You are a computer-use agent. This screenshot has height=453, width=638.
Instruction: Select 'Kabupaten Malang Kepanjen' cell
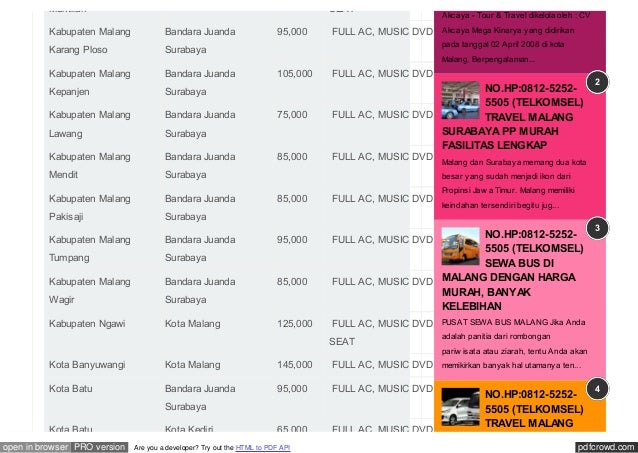click(90, 83)
